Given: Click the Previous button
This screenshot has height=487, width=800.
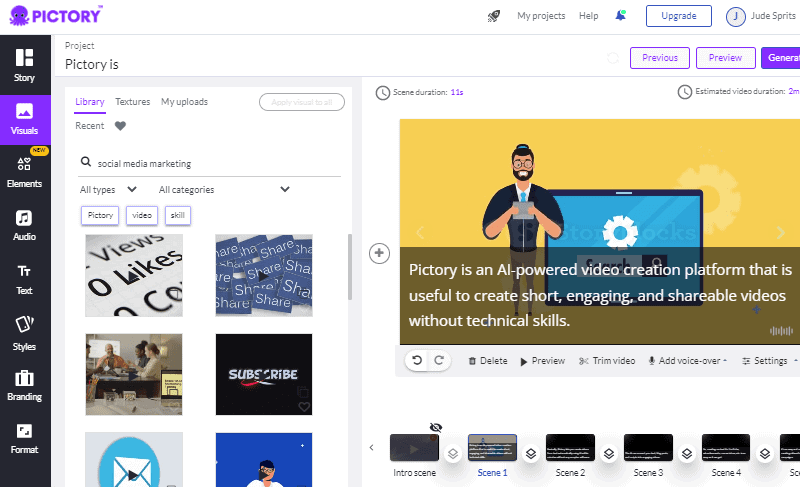Looking at the screenshot, I should coord(660,58).
